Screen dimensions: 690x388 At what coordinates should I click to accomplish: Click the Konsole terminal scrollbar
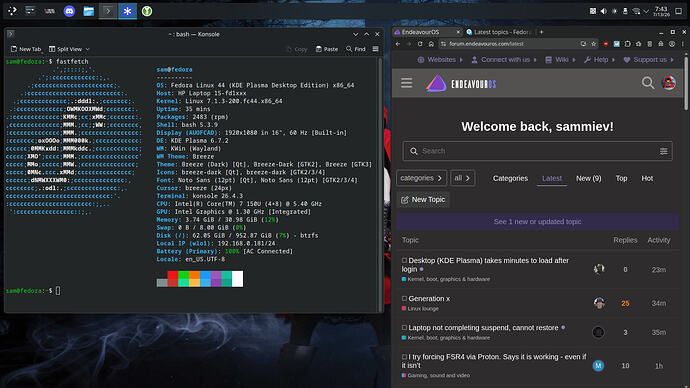point(380,184)
